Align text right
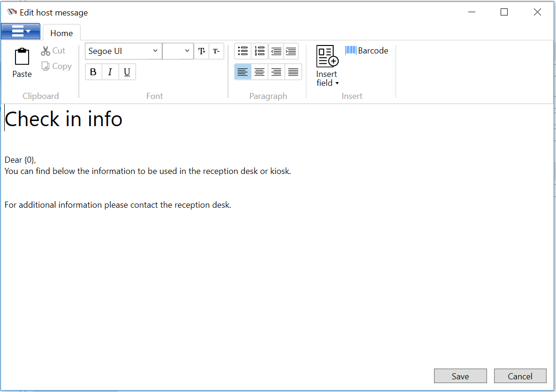556x392 pixels. coord(276,72)
